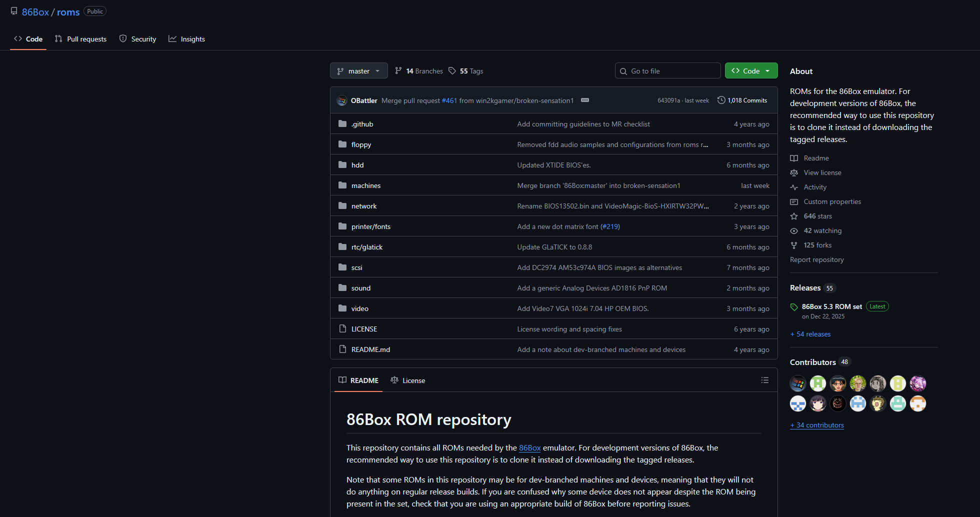Click the eye icon next to 42 watching
The height and width of the screenshot is (517, 980).
click(794, 231)
